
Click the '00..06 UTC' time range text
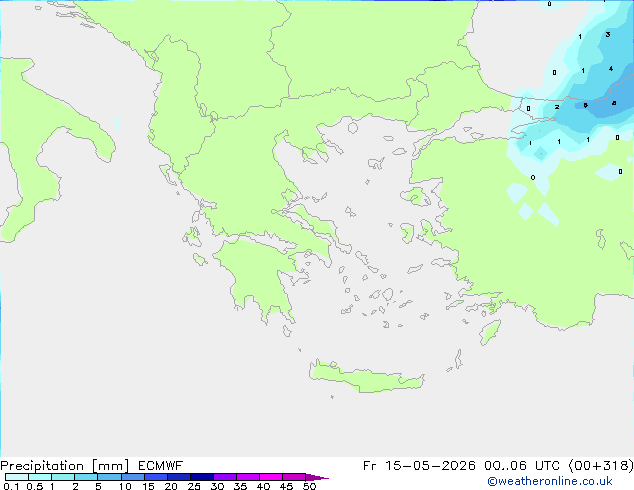[522, 466]
